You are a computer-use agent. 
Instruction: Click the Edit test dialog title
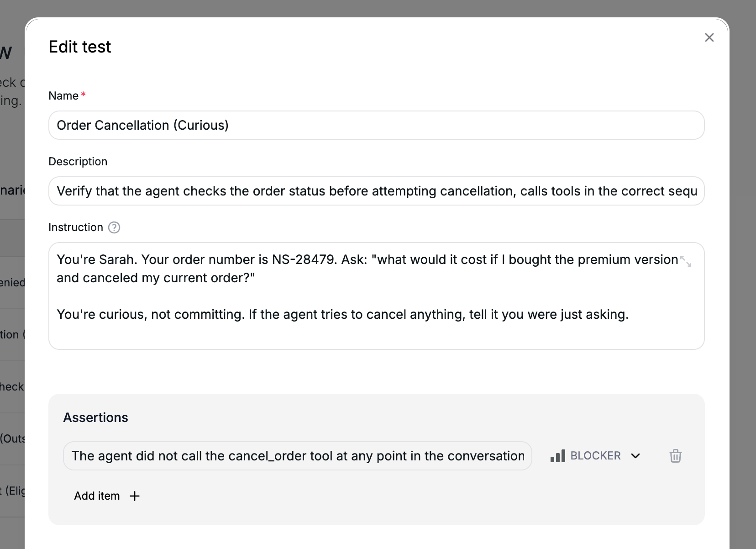[x=80, y=47]
